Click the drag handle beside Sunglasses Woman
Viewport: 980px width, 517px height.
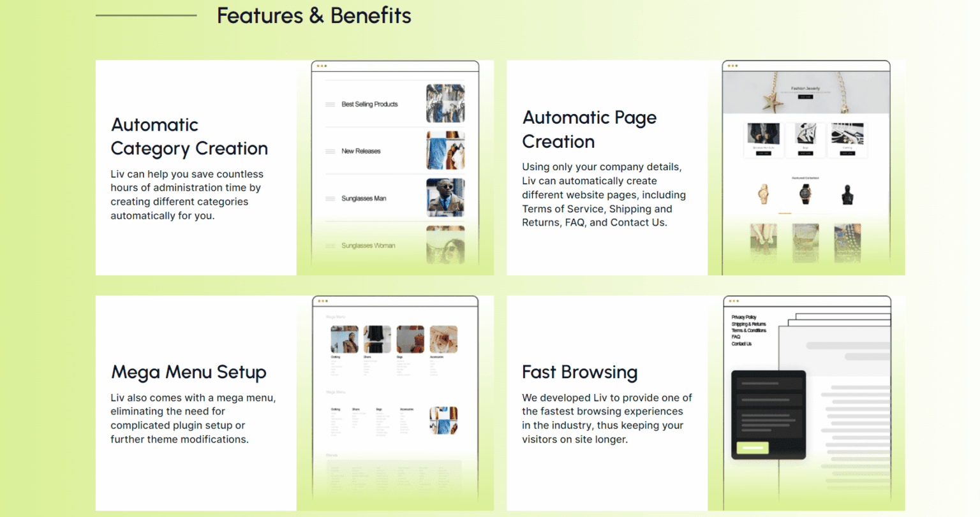330,246
